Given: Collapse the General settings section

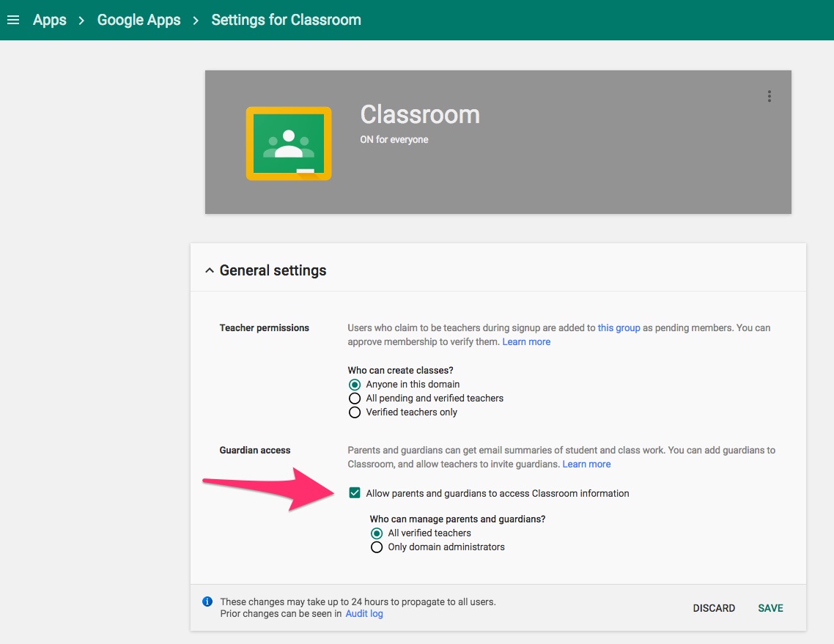Looking at the screenshot, I should pos(210,270).
